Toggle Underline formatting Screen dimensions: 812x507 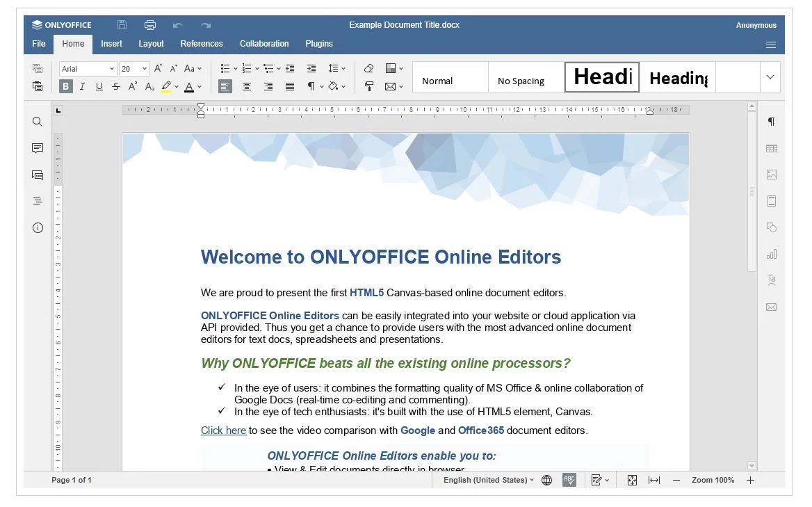point(99,86)
